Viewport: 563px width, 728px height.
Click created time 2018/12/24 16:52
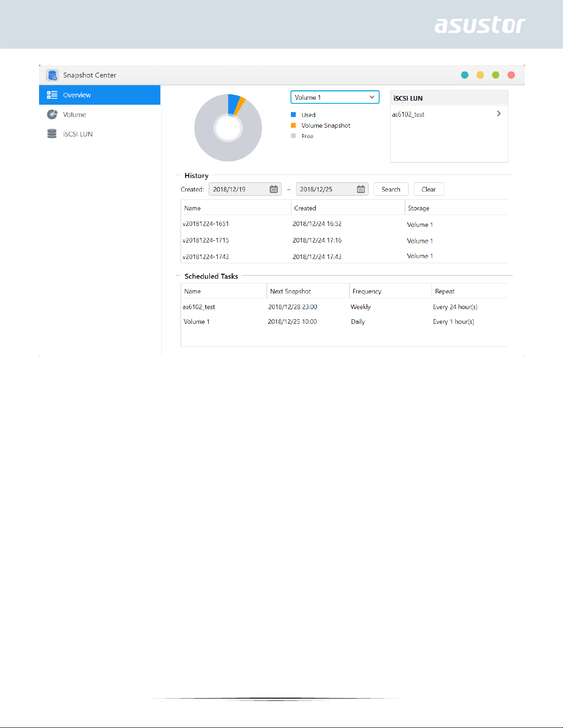[317, 224]
